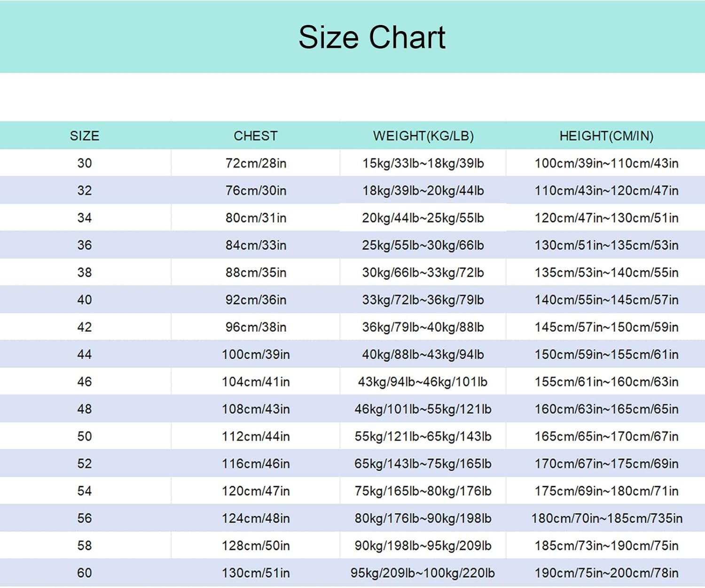Select weight cell 36kg/79lb~40kg/88lb
The image size is (705, 588).
pyautogui.click(x=423, y=327)
